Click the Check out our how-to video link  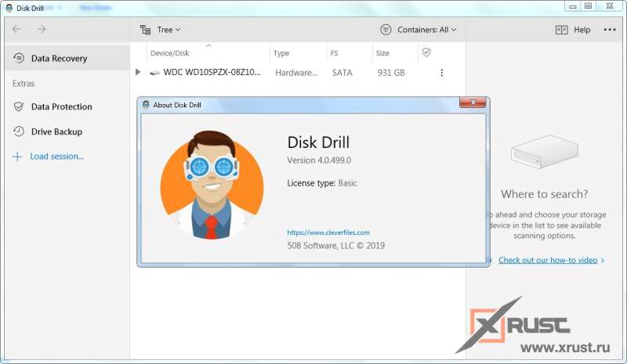click(547, 260)
